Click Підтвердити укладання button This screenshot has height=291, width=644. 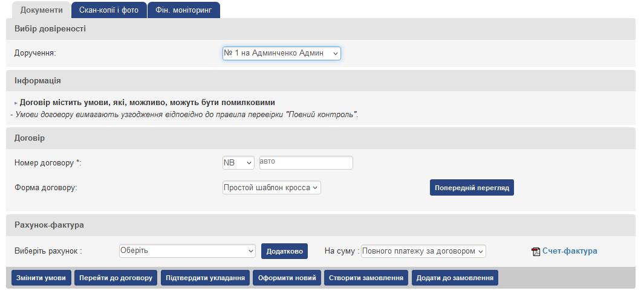tap(205, 278)
